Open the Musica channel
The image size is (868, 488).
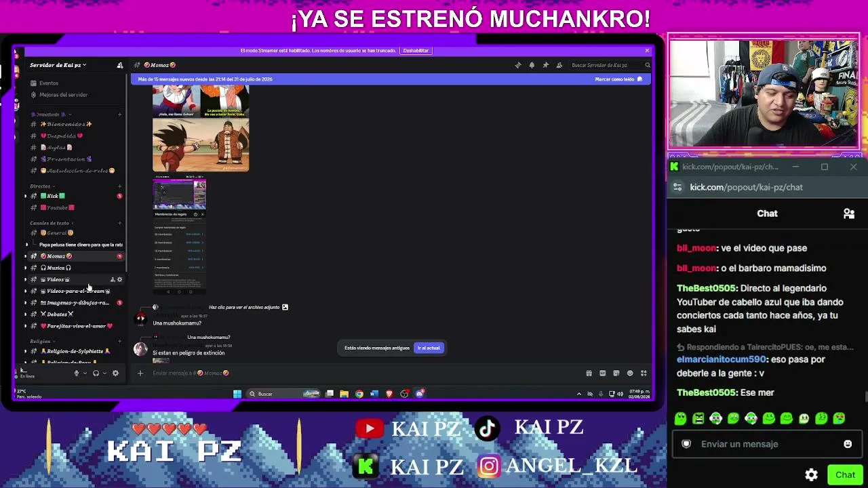[x=75, y=268]
